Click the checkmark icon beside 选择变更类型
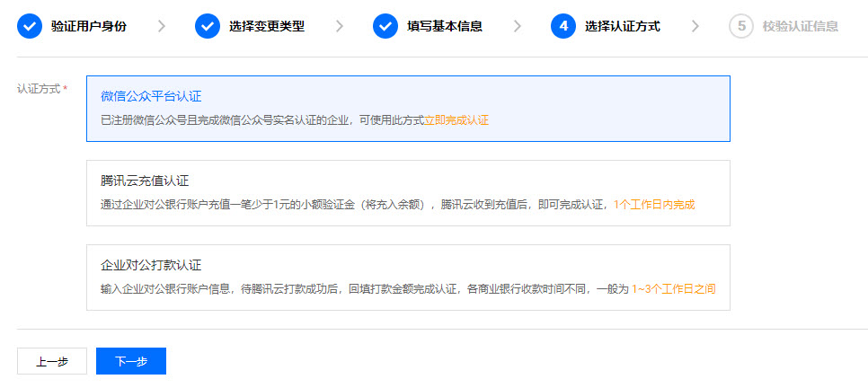 pos(208,26)
